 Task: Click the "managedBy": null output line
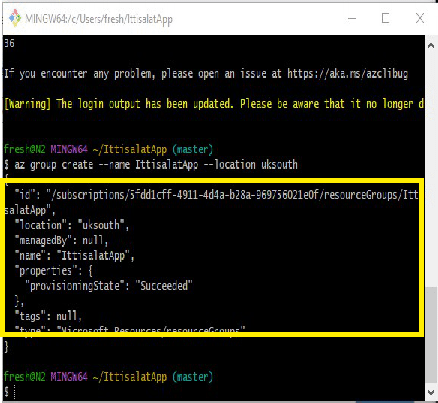(x=61, y=240)
